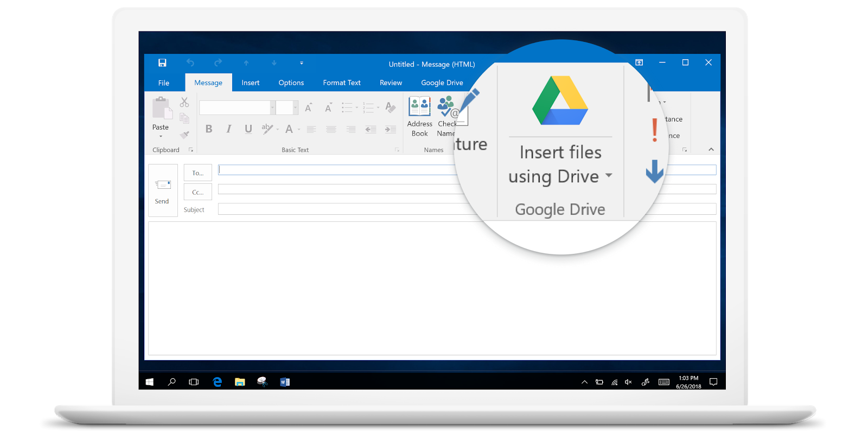Open Microsoft Edge from the taskbar

pyautogui.click(x=218, y=382)
